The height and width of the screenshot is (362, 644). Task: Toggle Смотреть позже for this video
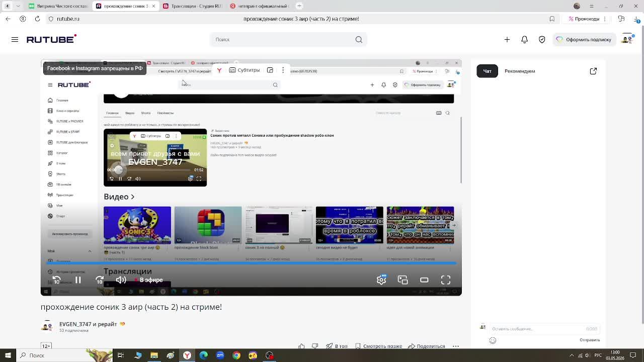point(378,346)
